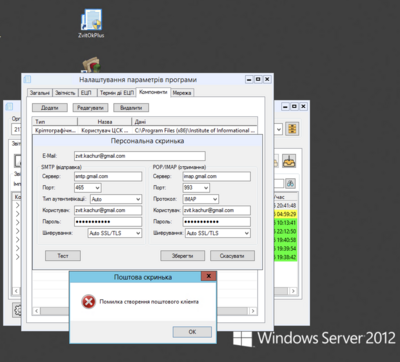Viewport: 400px width, 362px height.
Task: Select the C:\Program Files (x86) path cell
Action: pyautogui.click(x=195, y=130)
